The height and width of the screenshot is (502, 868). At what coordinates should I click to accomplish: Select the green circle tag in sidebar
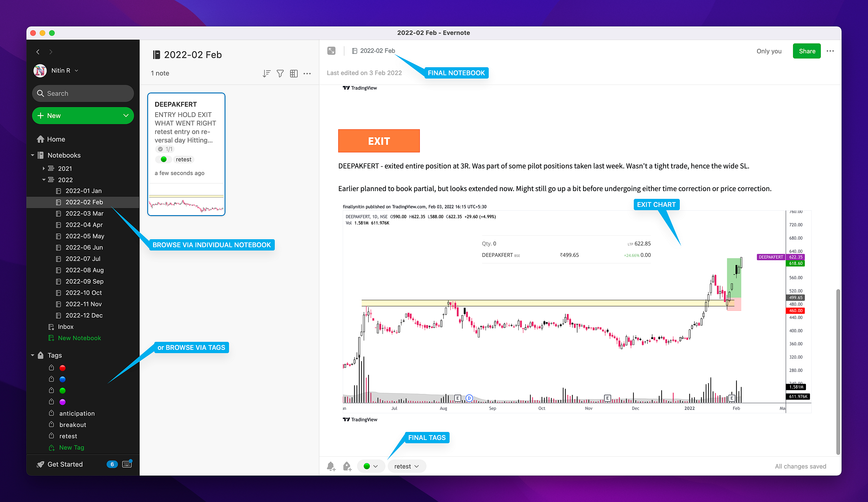point(62,390)
